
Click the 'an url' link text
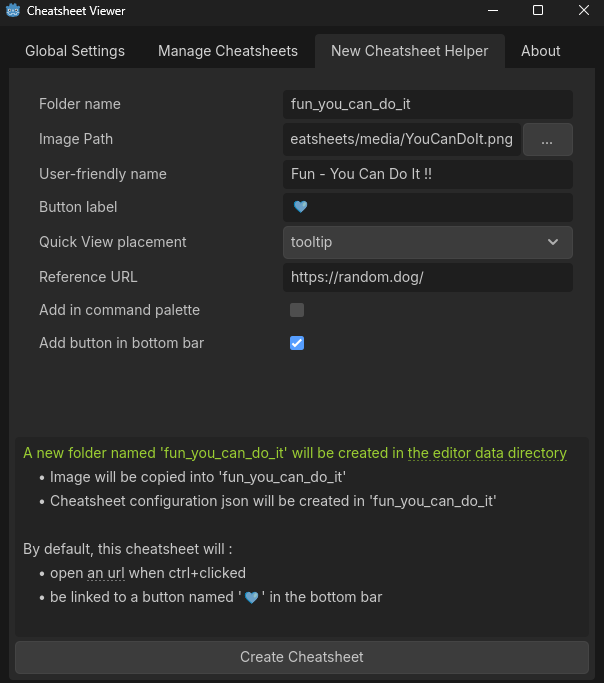tap(106, 573)
